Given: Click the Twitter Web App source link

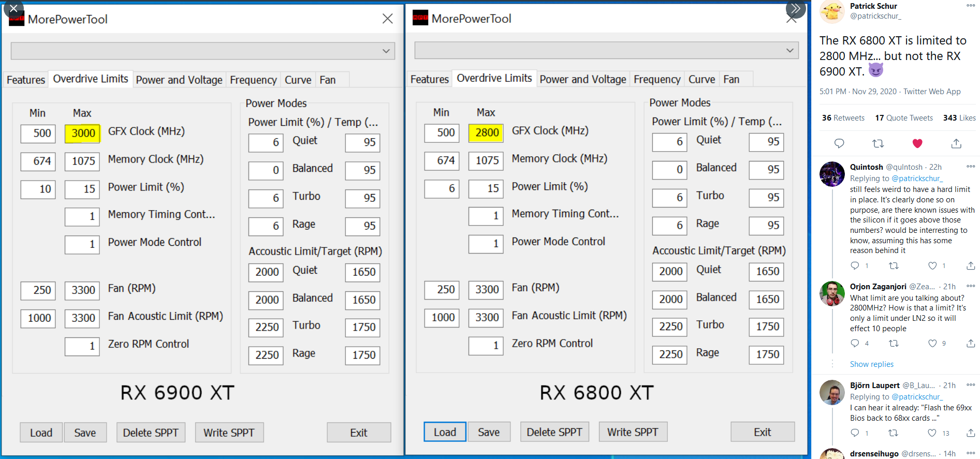Looking at the screenshot, I should [x=932, y=92].
